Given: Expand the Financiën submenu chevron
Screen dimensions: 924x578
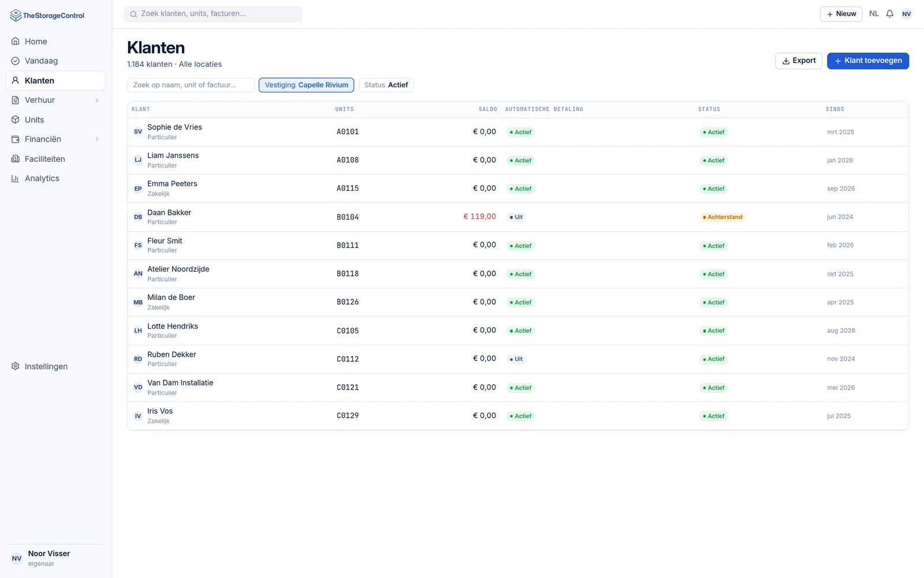Looking at the screenshot, I should tap(97, 139).
